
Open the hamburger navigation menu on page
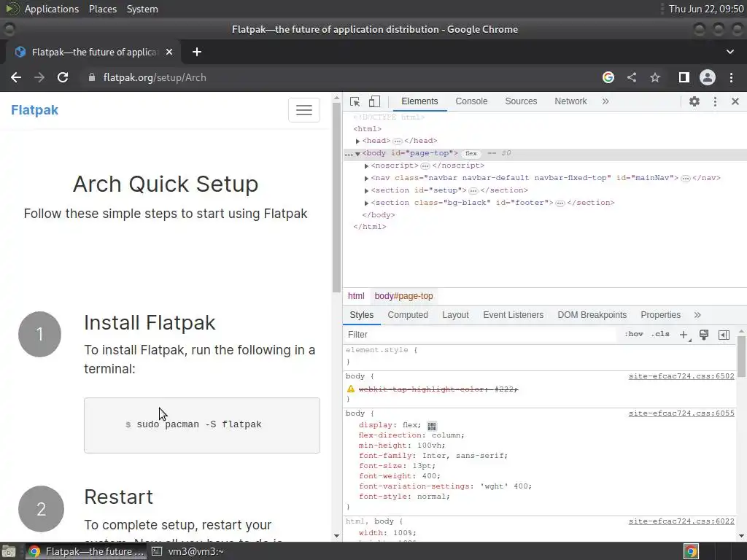pyautogui.click(x=304, y=110)
